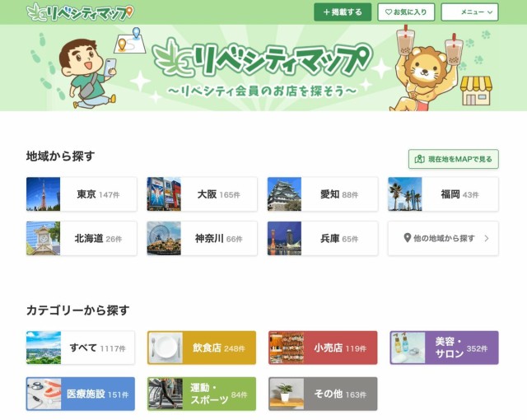The width and height of the screenshot is (527, 420).
Task: Select the green 運動・スポーツ category
Action: tap(202, 394)
